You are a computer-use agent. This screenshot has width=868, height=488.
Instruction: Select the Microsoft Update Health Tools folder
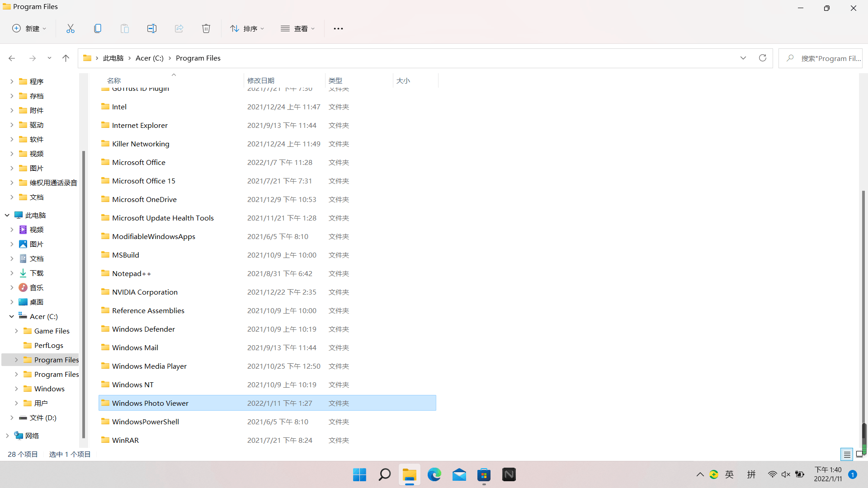[267, 218]
